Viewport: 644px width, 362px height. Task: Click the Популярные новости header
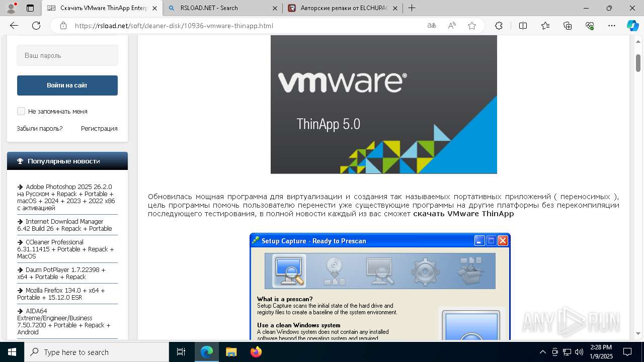67,161
